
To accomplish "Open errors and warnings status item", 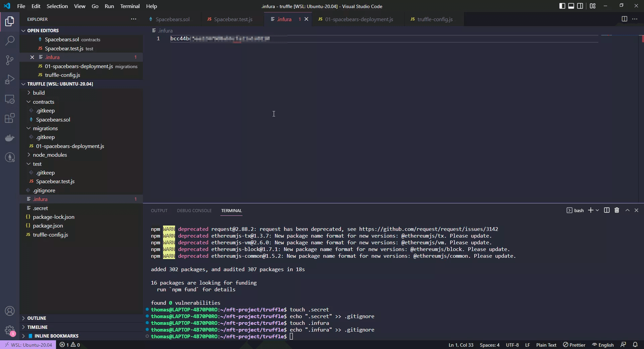I will click(x=70, y=345).
